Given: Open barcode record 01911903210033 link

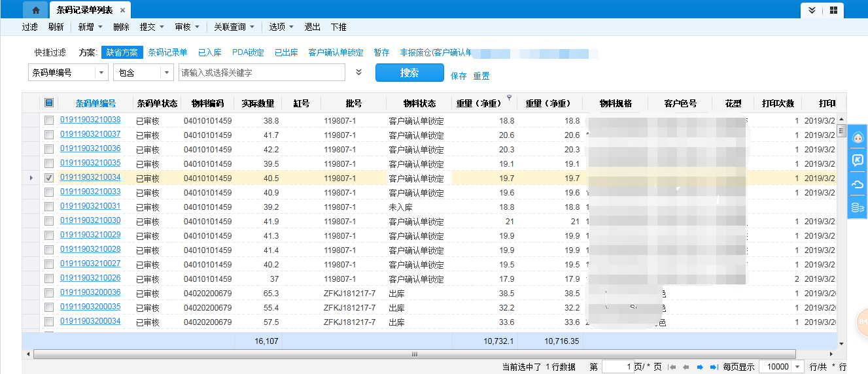Looking at the screenshot, I should (x=90, y=192).
